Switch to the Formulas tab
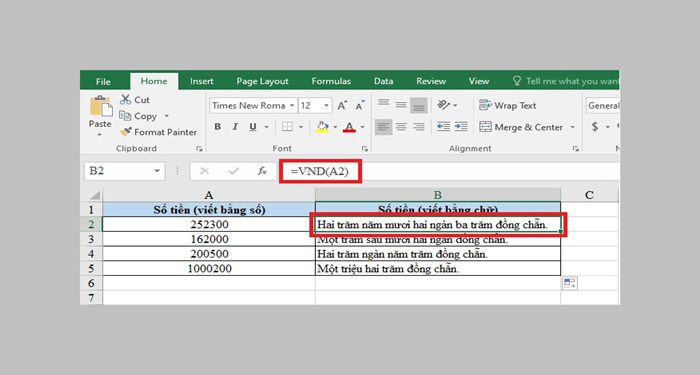The width and height of the screenshot is (700, 375). 331,81
